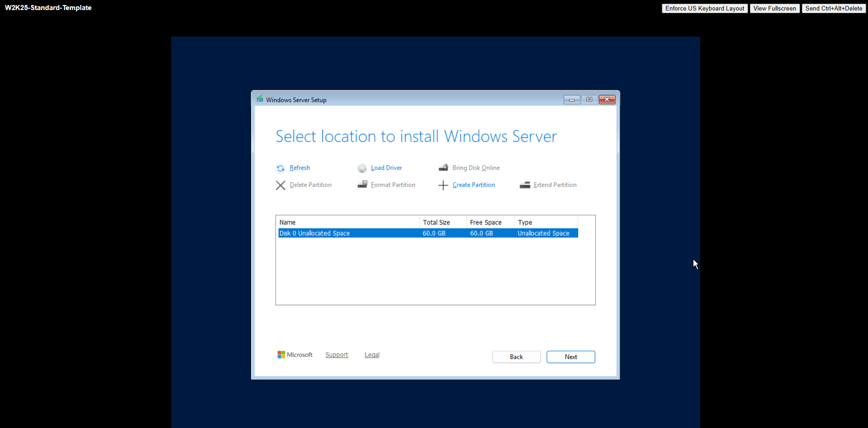
Task: Click the Refresh icon
Action: click(x=281, y=168)
